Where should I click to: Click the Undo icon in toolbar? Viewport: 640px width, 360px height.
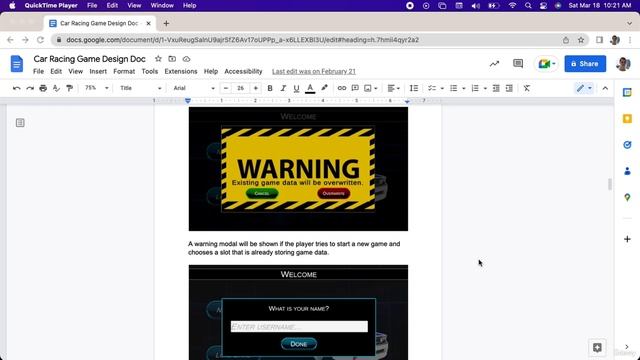16,88
